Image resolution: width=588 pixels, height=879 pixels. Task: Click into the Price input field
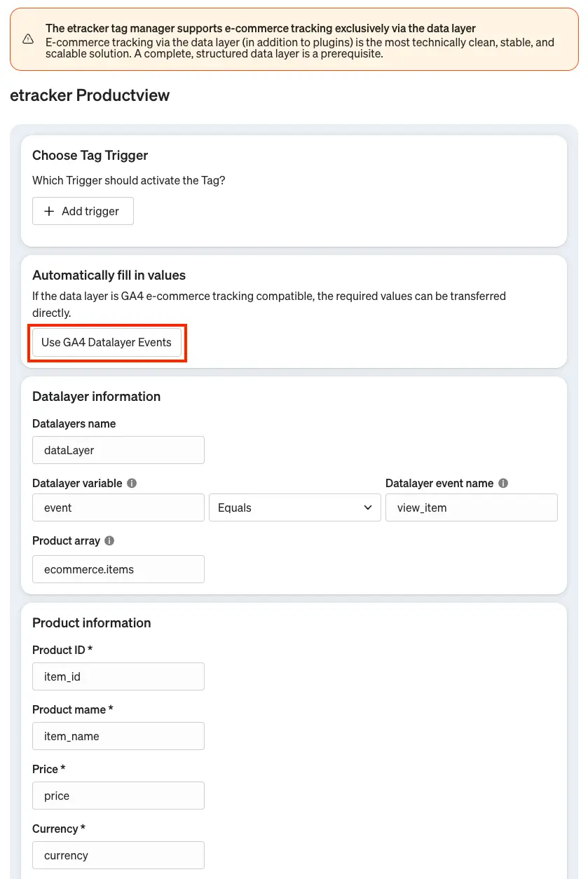pyautogui.click(x=118, y=796)
